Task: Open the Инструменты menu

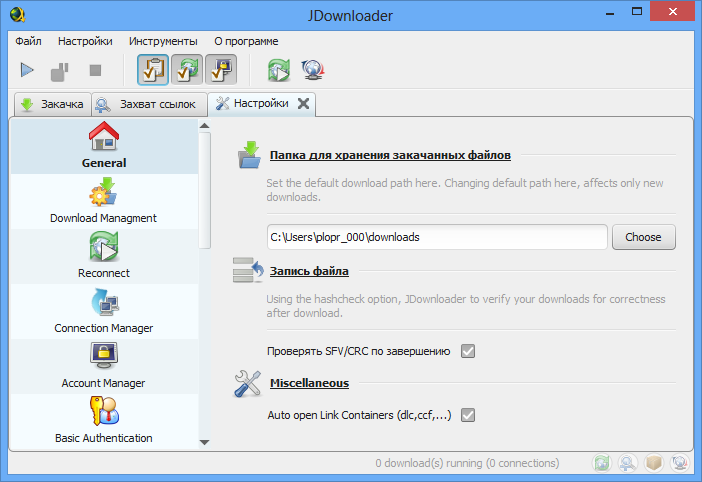Action: 163,41
